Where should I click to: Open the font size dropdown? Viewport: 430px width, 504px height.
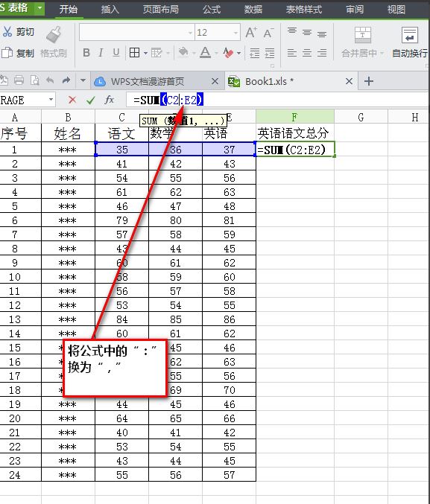click(235, 33)
